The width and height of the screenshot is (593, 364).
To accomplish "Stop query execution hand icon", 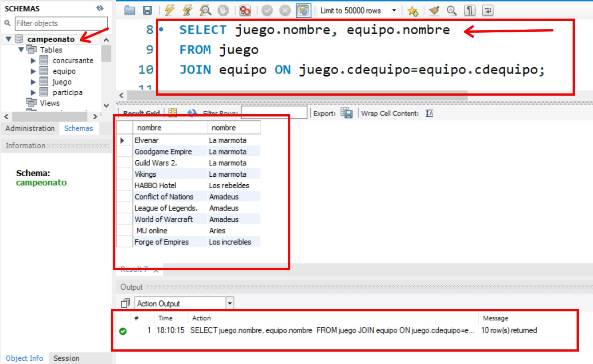I will click(224, 11).
